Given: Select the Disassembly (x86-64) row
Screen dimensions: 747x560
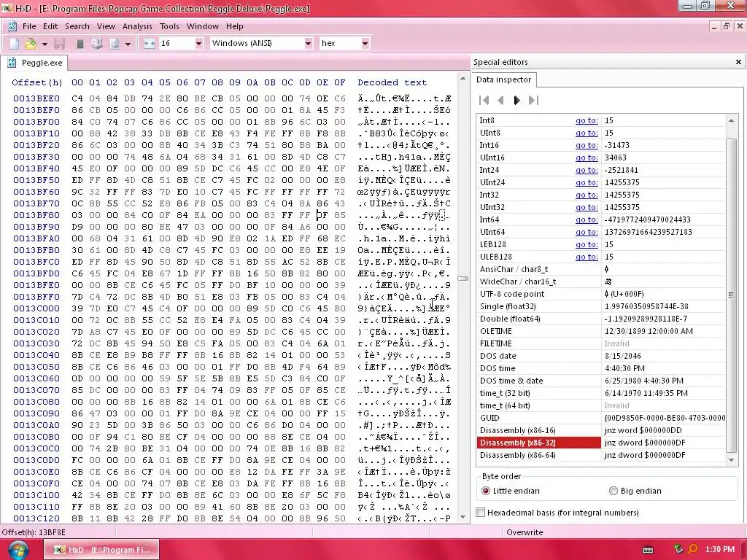Looking at the screenshot, I should [601, 455].
